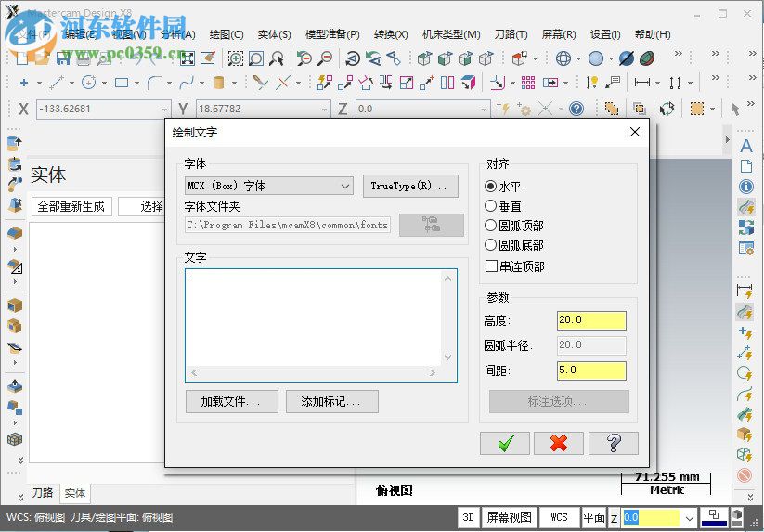Expand the create point tool dropdown arrow
764x532 pixels.
click(x=39, y=84)
